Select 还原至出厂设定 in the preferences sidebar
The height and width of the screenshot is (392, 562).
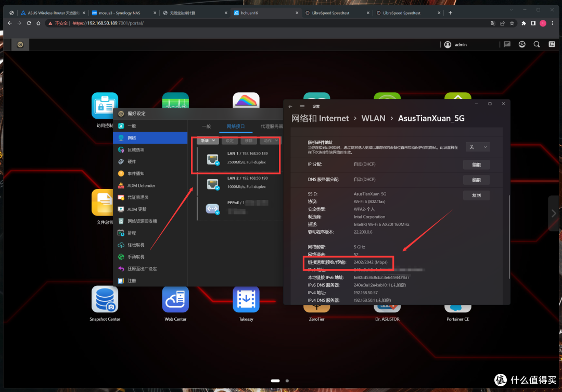tap(150, 269)
